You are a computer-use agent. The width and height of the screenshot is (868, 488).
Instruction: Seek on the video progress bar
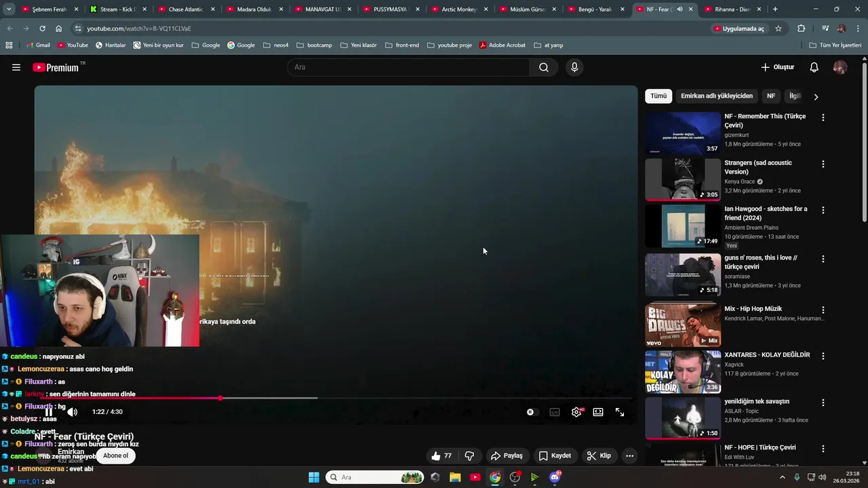click(336, 398)
